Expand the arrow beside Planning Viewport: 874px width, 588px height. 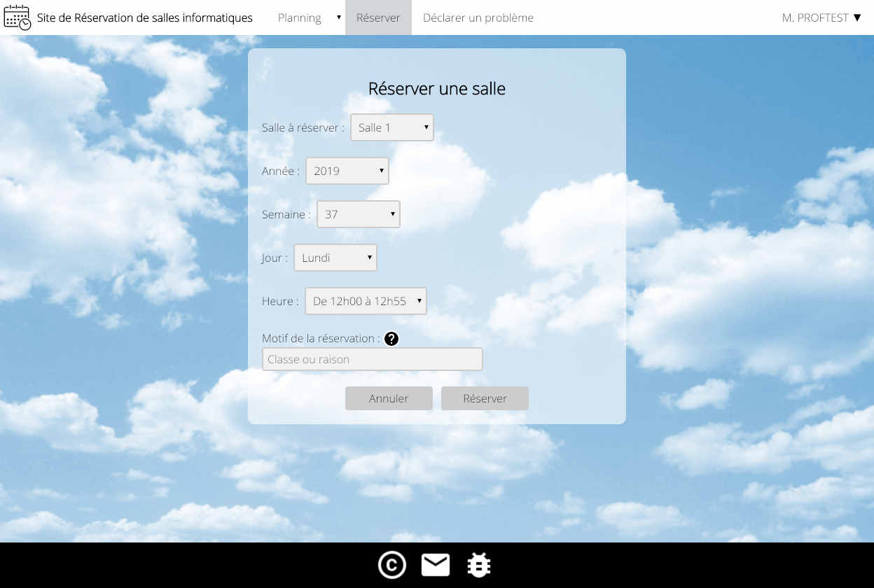coord(338,17)
